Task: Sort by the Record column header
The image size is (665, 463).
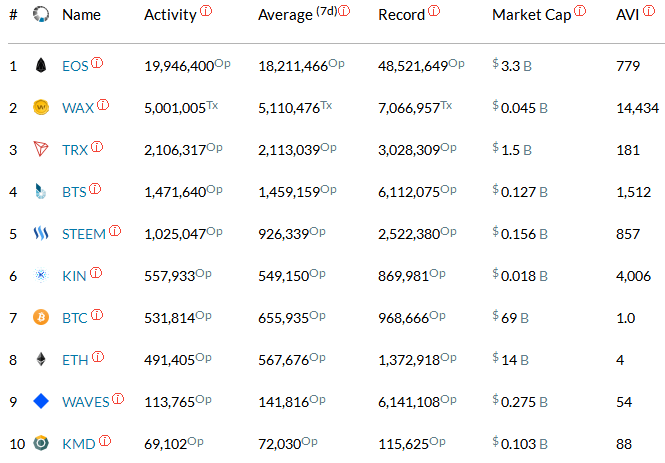Action: [x=401, y=15]
